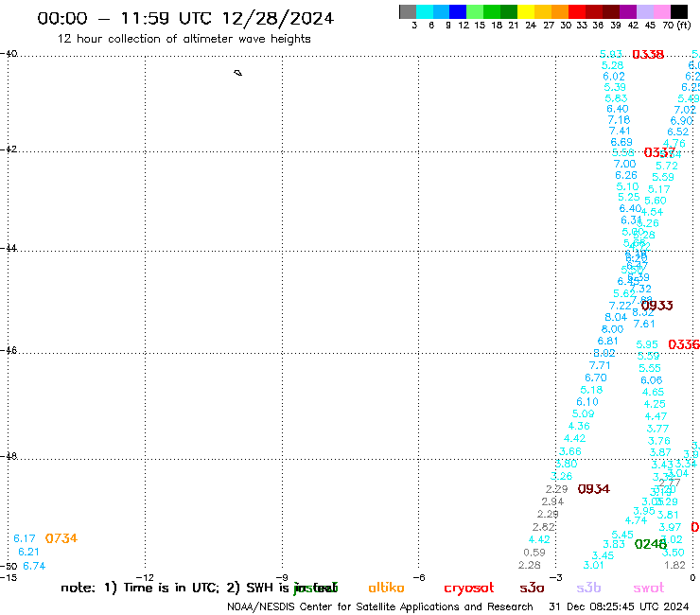Click the swot satellite legend label
Viewport: 700px width, 615px height.
pyautogui.click(x=649, y=589)
